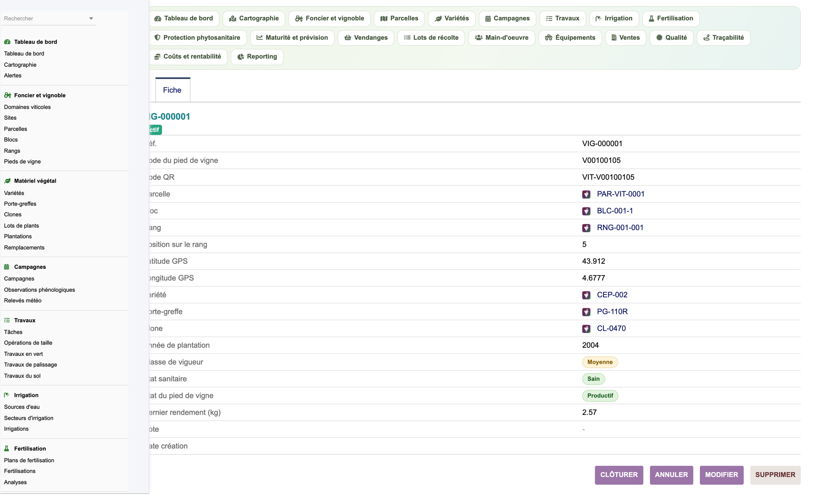Click the ANNULER button
Image resolution: width=815 pixels, height=504 pixels.
671,475
